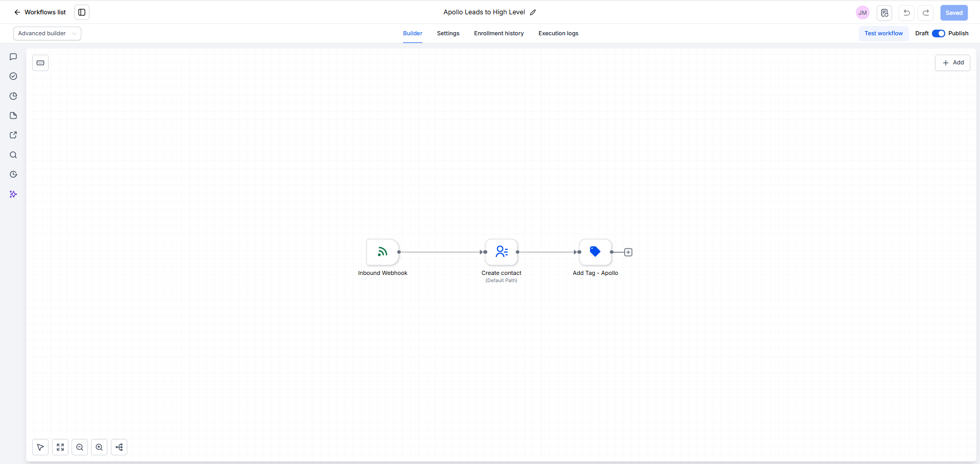Open version history notes icon
Viewport: 980px width, 464px height.
pyautogui.click(x=884, y=13)
